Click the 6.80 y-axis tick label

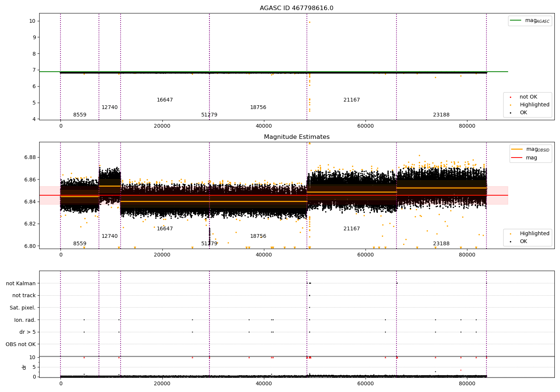tap(30, 246)
